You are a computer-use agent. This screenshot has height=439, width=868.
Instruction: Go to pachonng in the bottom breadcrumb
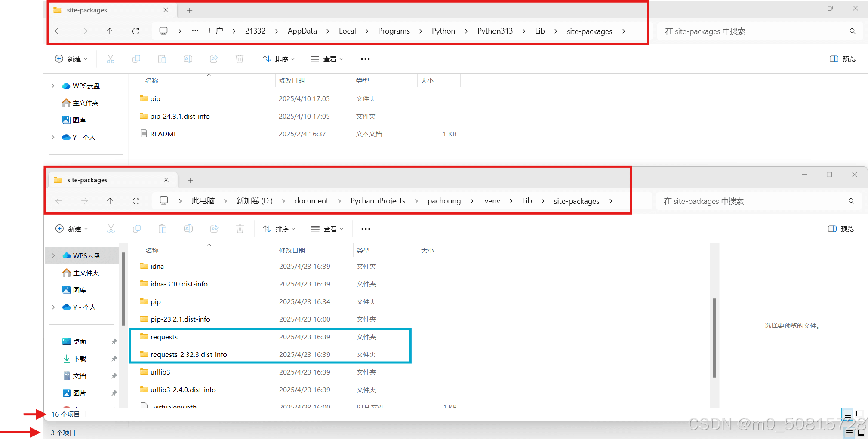pos(444,201)
